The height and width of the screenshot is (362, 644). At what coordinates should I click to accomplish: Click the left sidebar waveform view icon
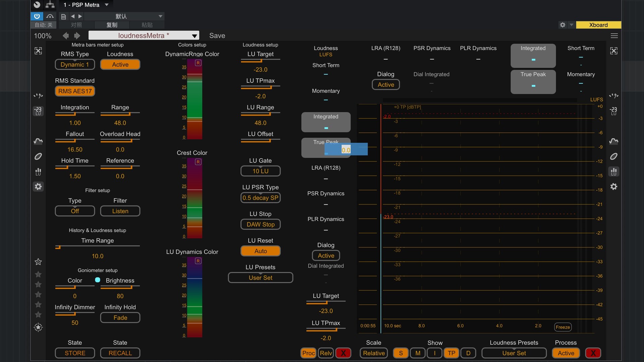pyautogui.click(x=38, y=141)
